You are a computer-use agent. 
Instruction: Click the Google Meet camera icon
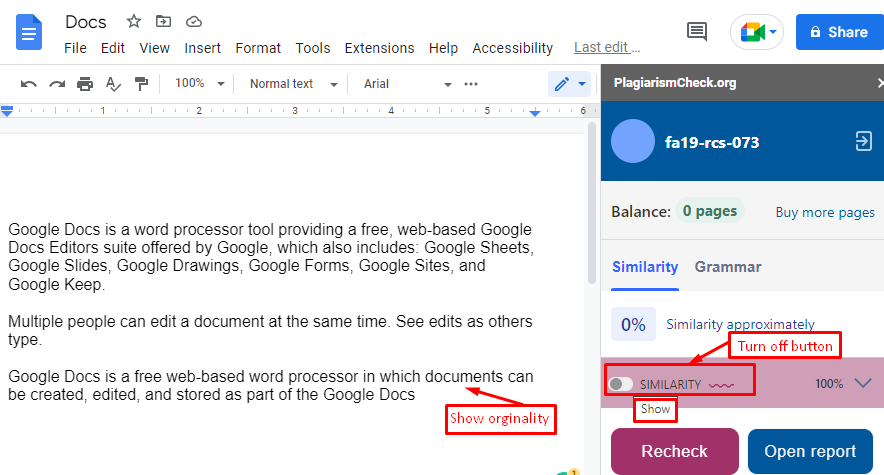point(752,32)
